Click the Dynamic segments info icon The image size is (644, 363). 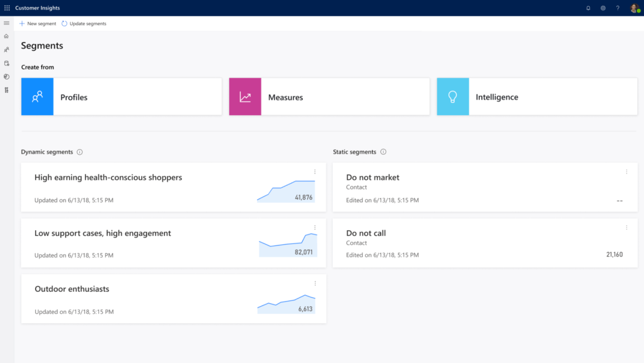80,151
